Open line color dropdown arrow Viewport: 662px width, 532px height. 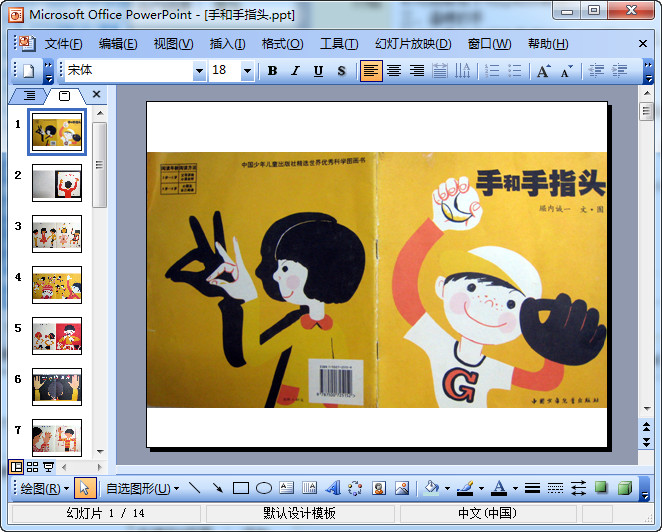(x=481, y=489)
